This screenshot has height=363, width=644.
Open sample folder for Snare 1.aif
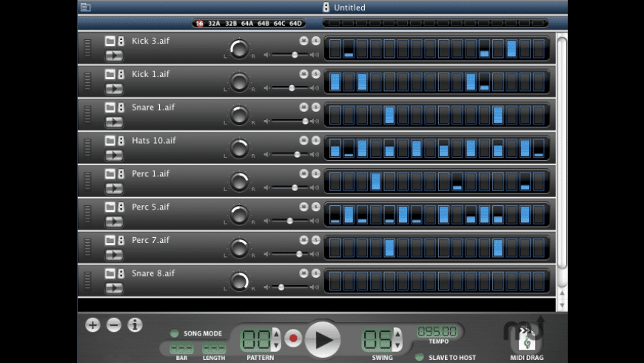coord(110,107)
